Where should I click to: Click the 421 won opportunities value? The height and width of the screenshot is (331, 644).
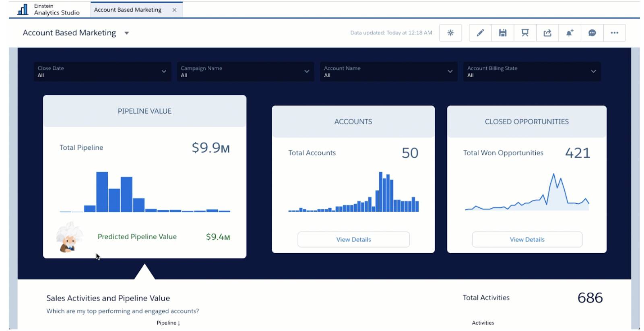coord(578,153)
